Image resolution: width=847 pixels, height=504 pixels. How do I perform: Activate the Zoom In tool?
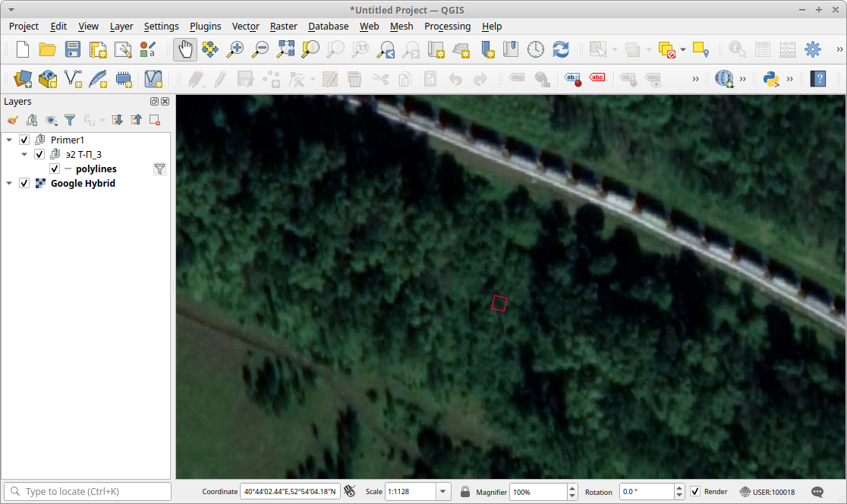tap(235, 49)
